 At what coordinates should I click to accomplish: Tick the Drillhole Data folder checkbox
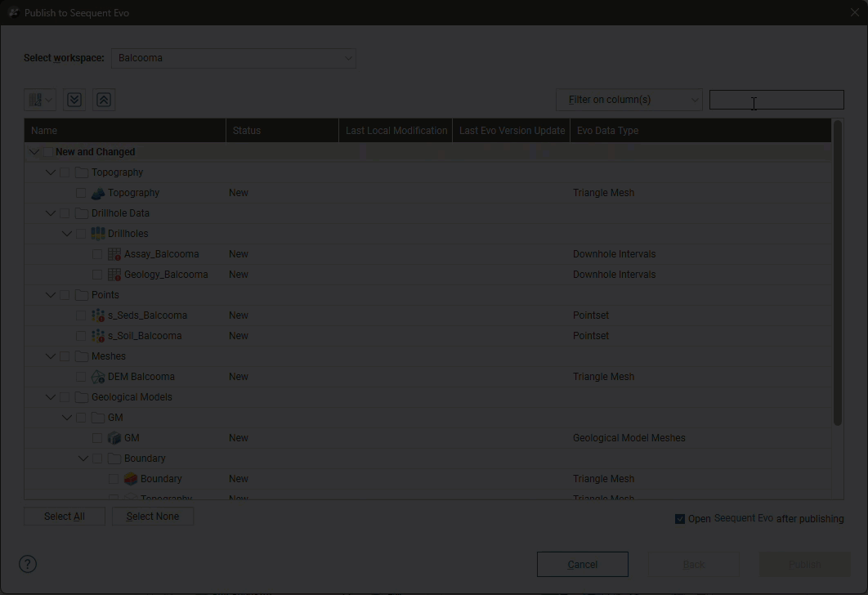point(65,213)
